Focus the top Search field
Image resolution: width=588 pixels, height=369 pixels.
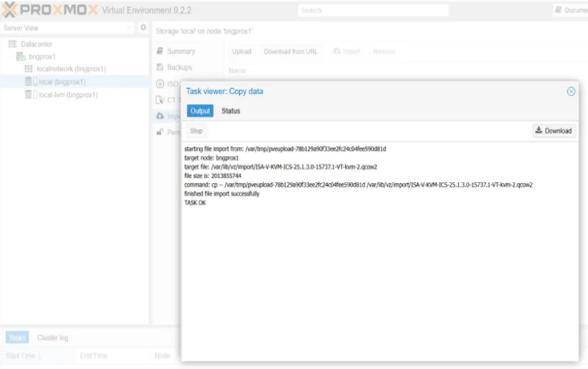coord(373,10)
